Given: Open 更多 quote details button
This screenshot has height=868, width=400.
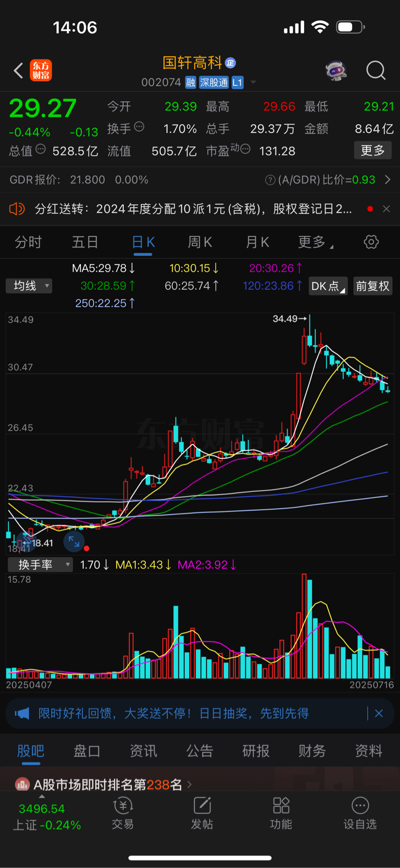Looking at the screenshot, I should tap(373, 151).
